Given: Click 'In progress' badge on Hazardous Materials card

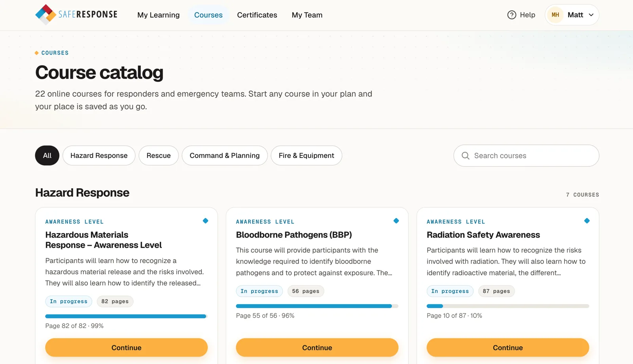Looking at the screenshot, I should pos(68,301).
